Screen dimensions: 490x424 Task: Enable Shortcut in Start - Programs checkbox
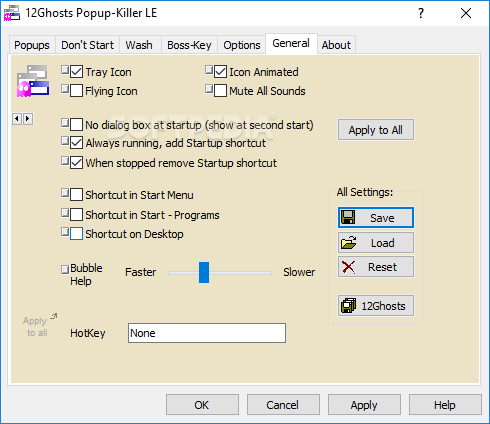point(77,215)
